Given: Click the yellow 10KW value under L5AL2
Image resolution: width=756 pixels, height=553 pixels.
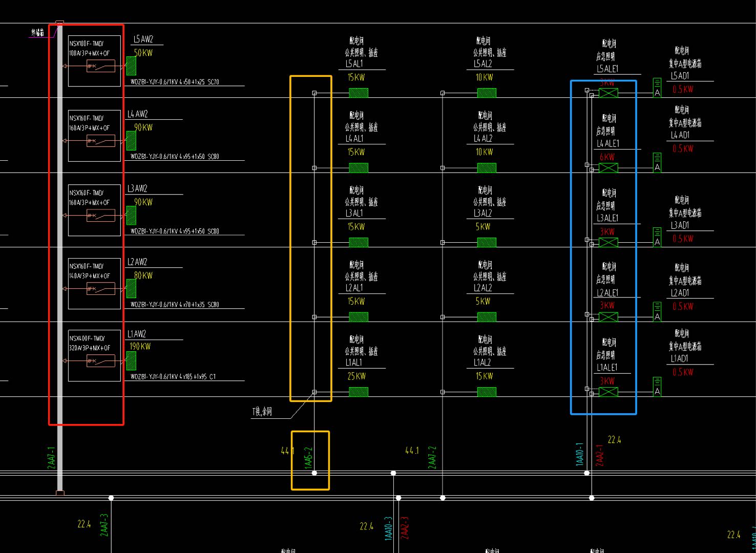Looking at the screenshot, I should tap(484, 77).
